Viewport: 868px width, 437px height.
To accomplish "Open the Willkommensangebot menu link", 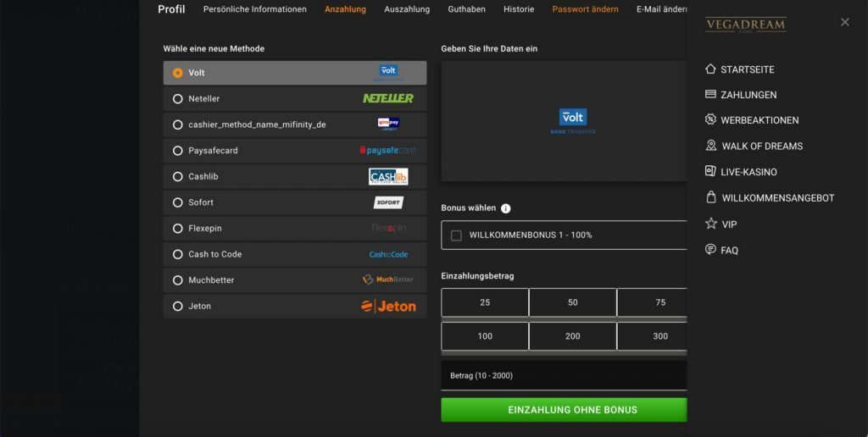I will tap(778, 198).
